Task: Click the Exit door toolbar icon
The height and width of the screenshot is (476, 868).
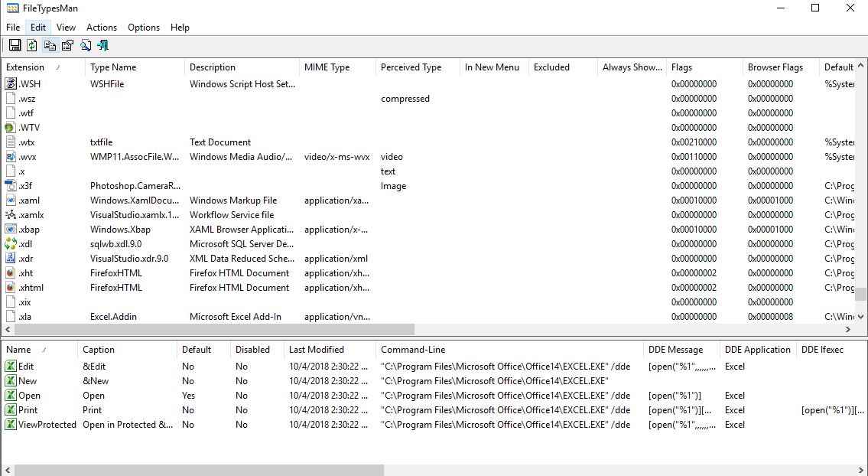Action: pos(103,45)
